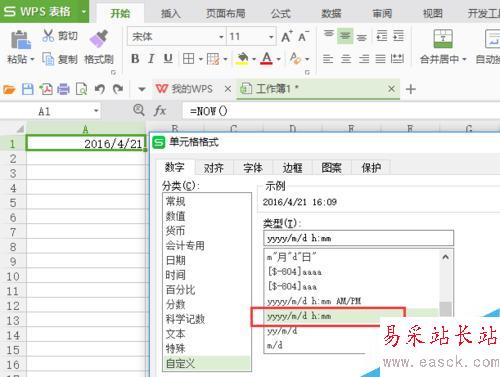Click the fx insert function icon
This screenshot has height=377, width=500.
[160, 110]
